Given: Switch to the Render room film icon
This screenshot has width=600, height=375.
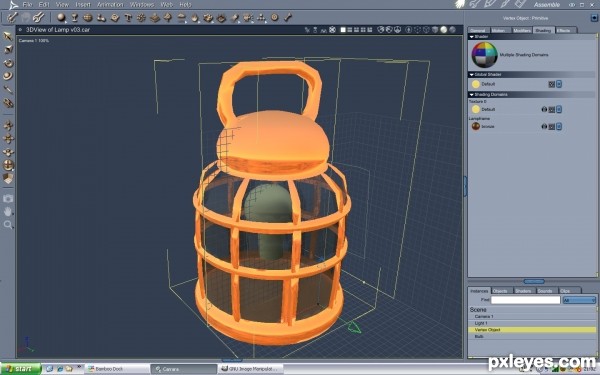Looking at the screenshot, I should point(520,4).
